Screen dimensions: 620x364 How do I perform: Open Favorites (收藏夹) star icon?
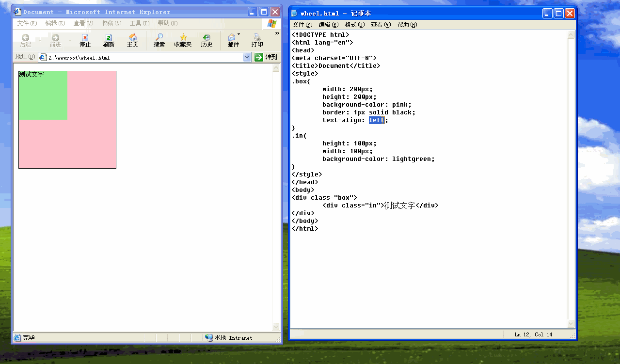[x=183, y=41]
